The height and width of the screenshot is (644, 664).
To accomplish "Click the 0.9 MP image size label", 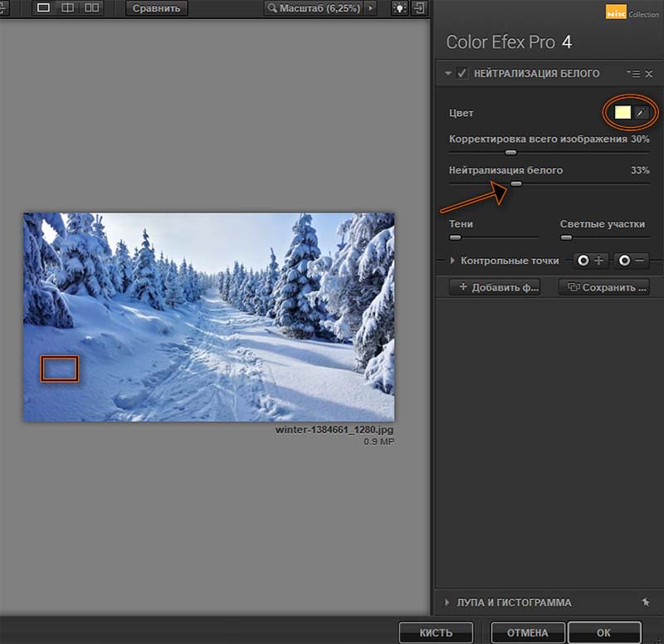I will [x=378, y=442].
